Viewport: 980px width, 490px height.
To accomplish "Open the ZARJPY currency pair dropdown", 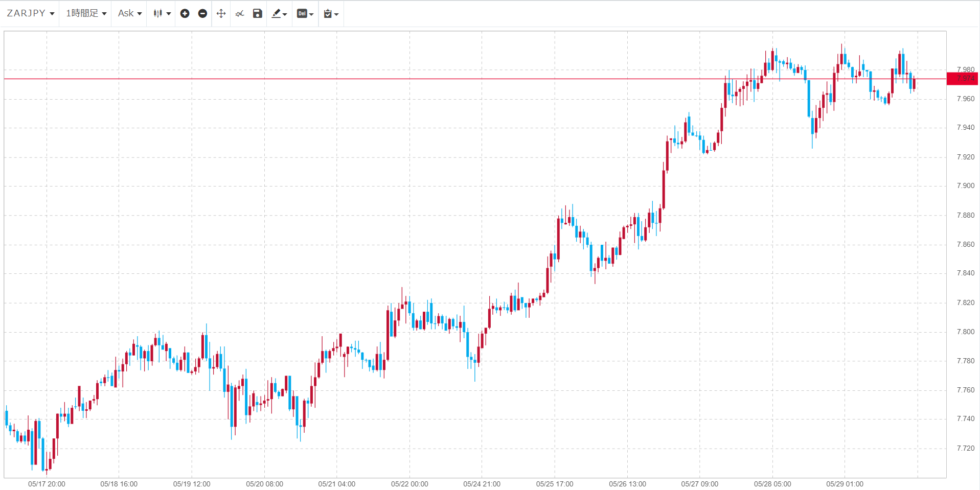I will click(30, 13).
